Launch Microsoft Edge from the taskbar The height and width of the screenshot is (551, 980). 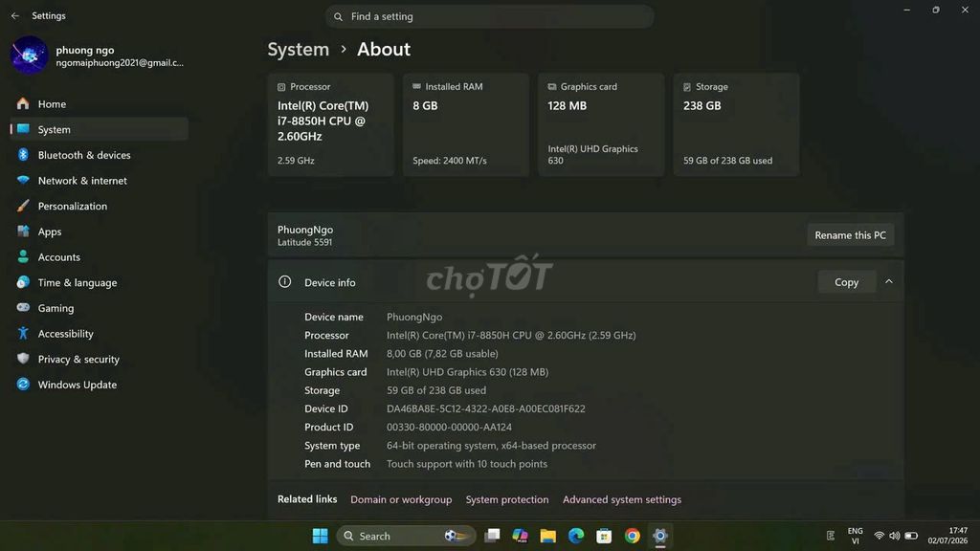click(x=575, y=536)
